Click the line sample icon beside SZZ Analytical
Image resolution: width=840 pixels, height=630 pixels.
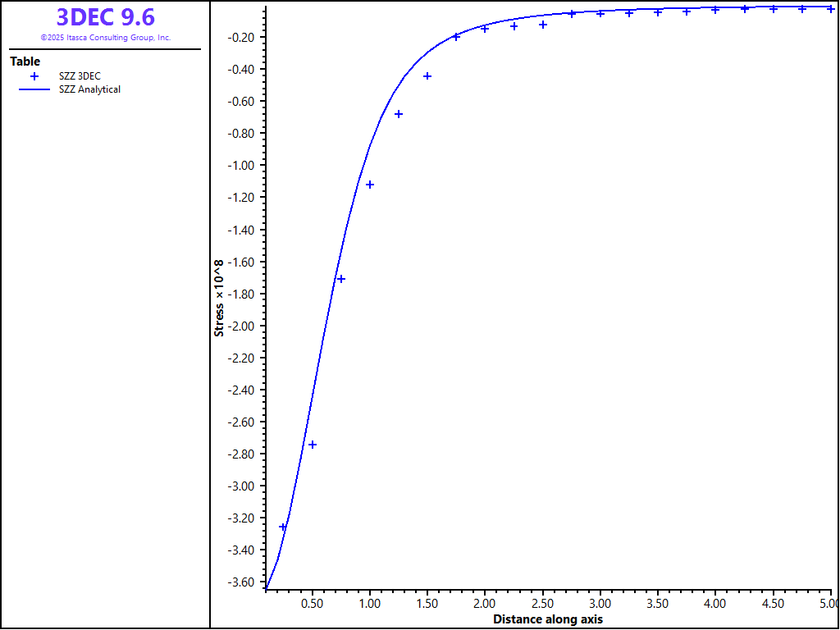34,89
